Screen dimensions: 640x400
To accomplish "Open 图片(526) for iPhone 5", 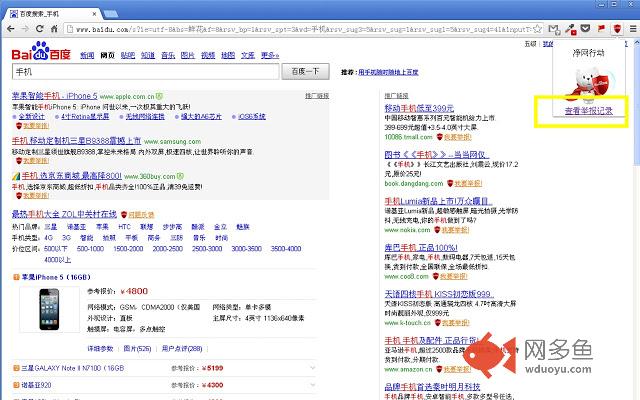I will click(x=137, y=349).
